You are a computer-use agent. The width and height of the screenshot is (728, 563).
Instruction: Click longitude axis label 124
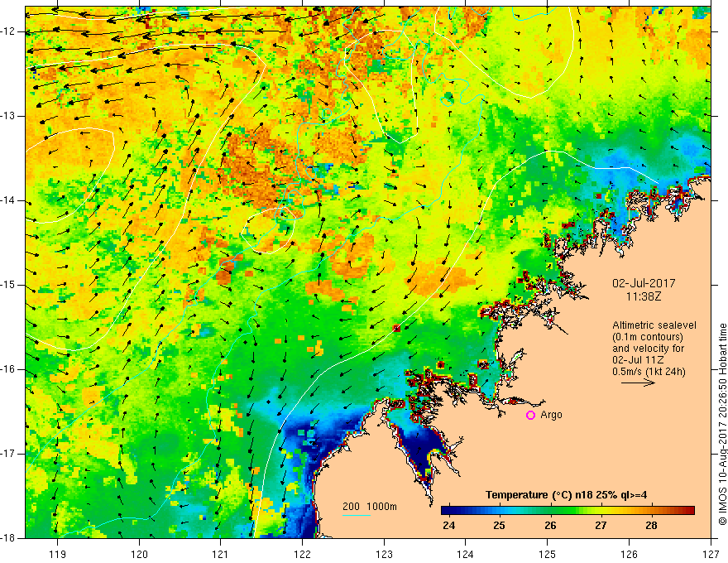pyautogui.click(x=466, y=554)
